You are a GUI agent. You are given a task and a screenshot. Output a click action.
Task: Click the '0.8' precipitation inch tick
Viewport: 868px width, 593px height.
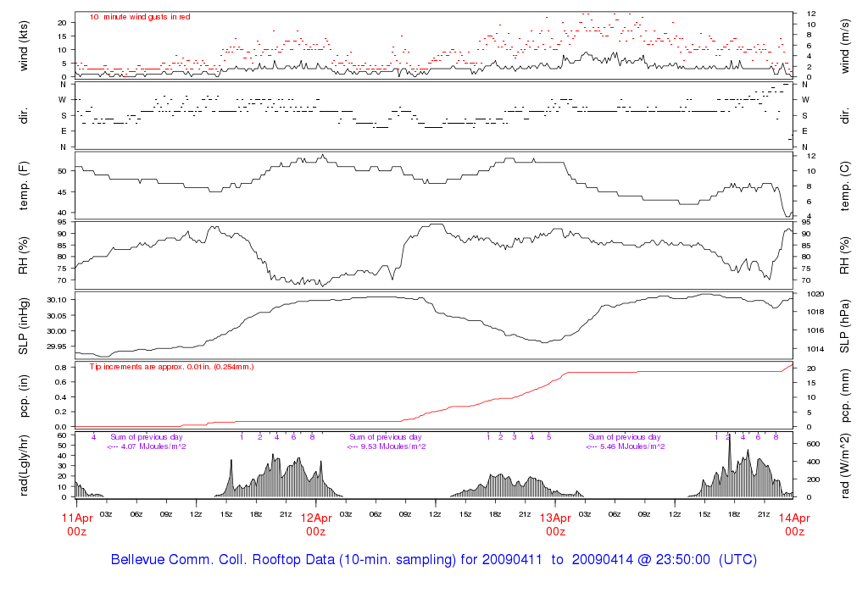pyautogui.click(x=61, y=368)
